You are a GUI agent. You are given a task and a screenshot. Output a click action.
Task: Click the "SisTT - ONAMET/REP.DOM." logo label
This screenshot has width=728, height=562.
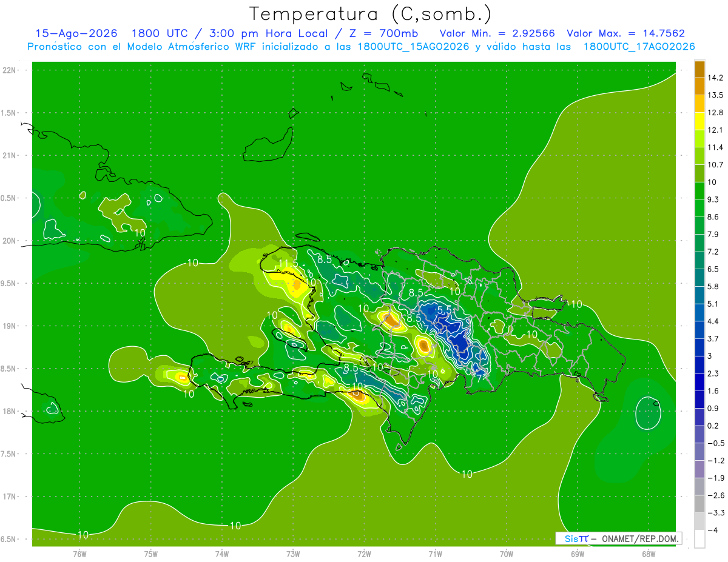(619, 538)
